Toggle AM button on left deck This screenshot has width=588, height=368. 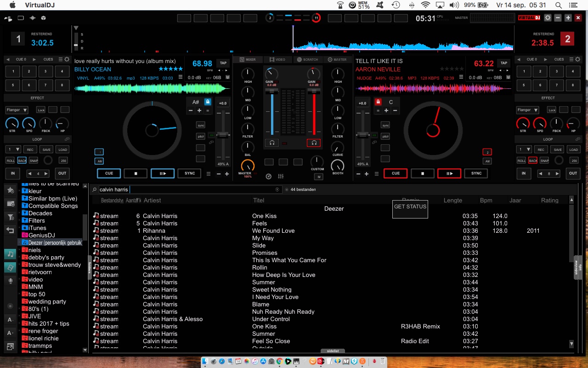point(99,161)
